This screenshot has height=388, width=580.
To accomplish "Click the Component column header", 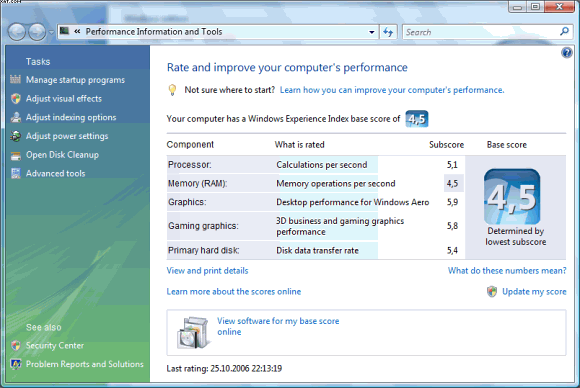I will [190, 145].
